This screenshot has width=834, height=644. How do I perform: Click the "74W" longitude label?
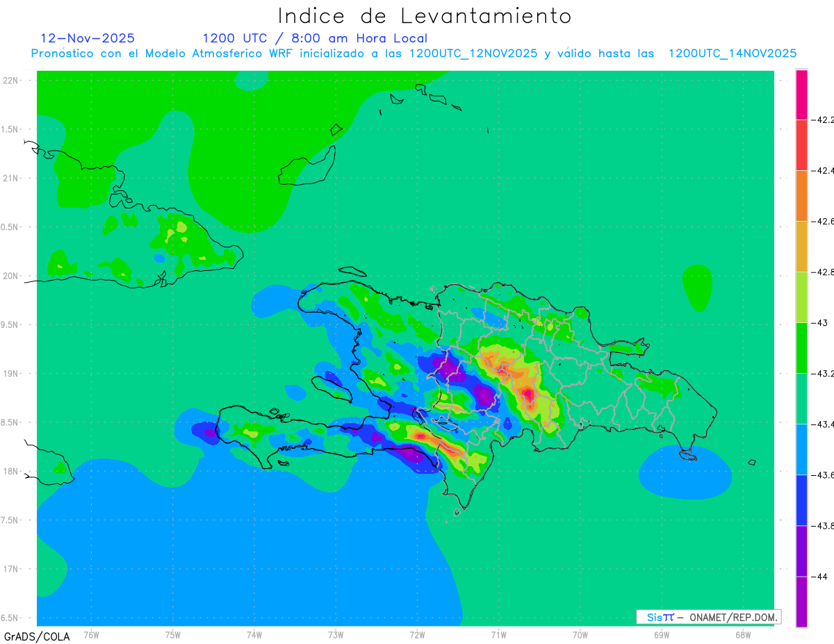(254, 635)
